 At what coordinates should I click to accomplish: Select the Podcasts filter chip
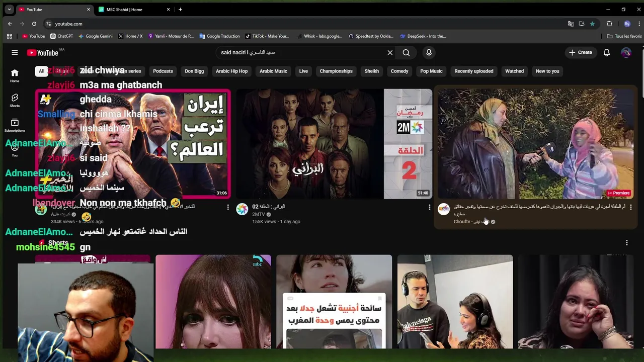163,71
